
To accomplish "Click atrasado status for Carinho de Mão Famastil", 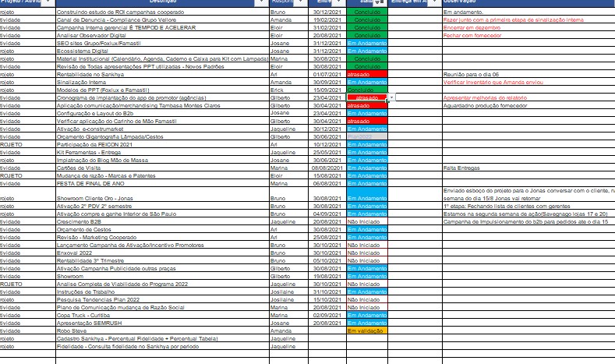I will click(367, 121).
